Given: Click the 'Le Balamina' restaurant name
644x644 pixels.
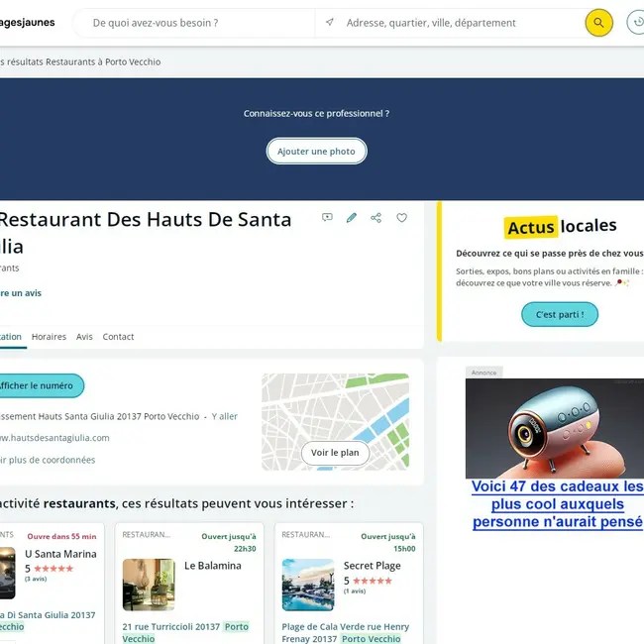Looking at the screenshot, I should coord(213,566).
